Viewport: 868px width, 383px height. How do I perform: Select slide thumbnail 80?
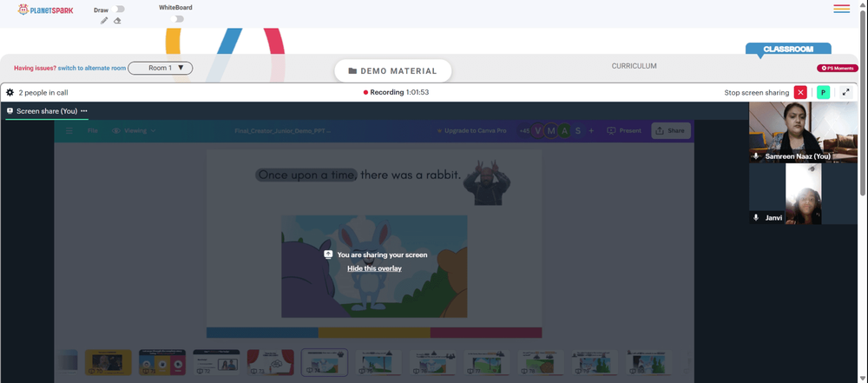pyautogui.click(x=649, y=362)
